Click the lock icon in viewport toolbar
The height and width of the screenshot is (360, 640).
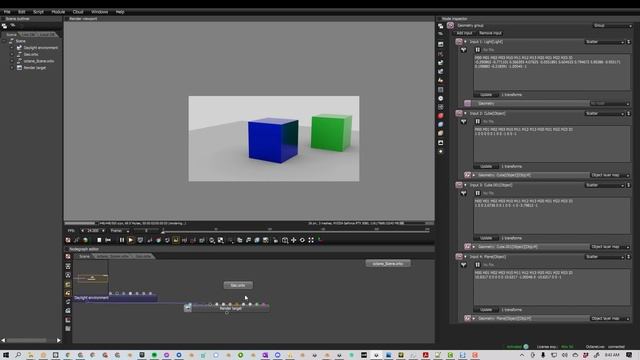(276, 240)
